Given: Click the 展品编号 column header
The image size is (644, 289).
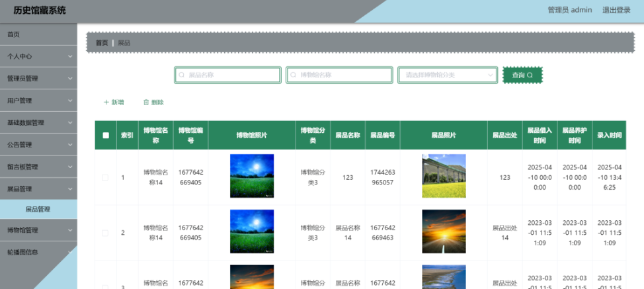Looking at the screenshot, I should point(383,135).
